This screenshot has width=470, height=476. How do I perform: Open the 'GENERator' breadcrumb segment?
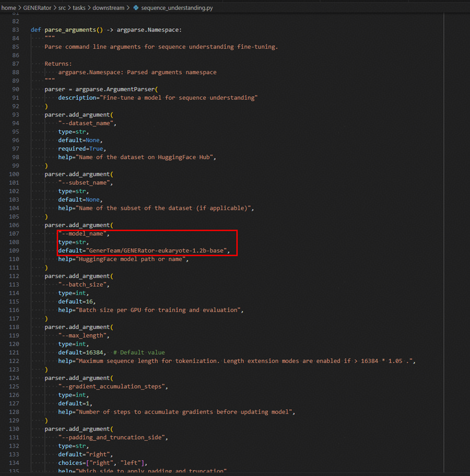37,8
